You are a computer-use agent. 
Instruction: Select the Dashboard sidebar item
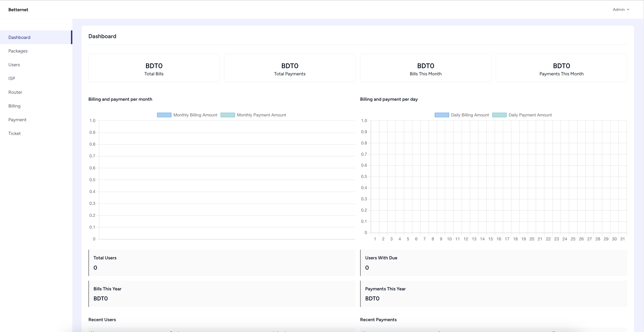19,37
